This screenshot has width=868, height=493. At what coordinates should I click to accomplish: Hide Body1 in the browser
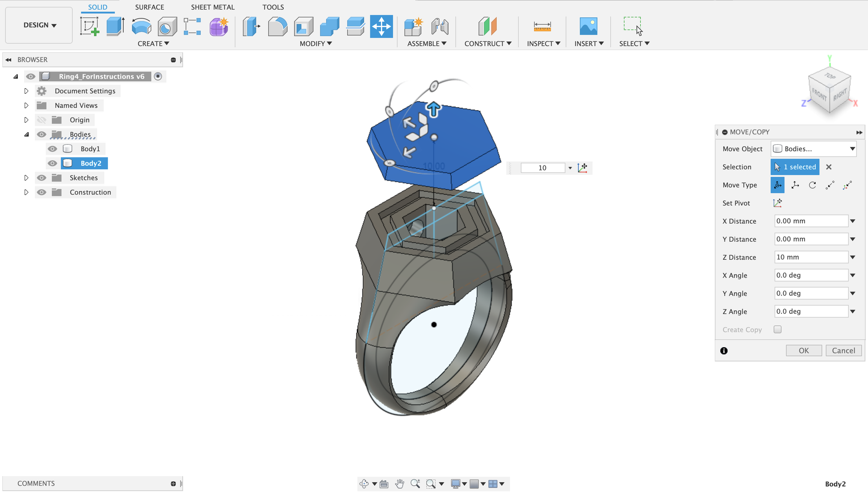click(52, 149)
